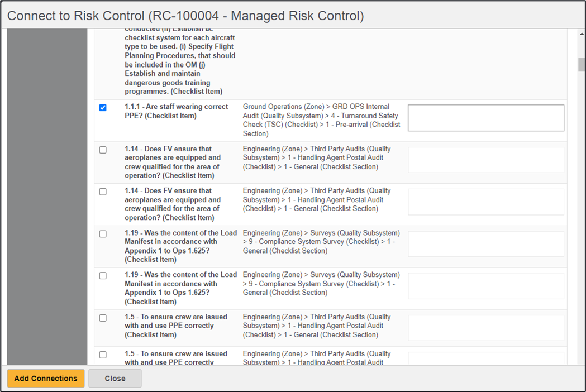Close the Connect to Risk Control dialog

(x=115, y=378)
